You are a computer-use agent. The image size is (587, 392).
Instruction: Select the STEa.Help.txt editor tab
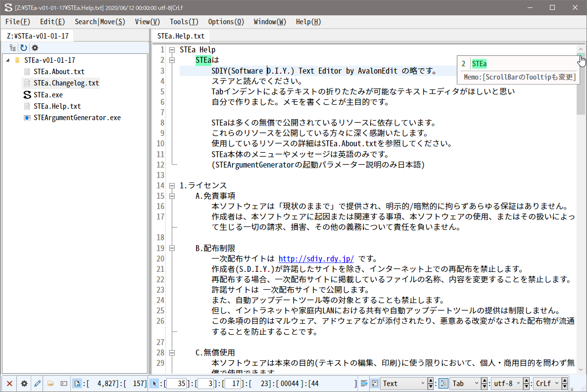click(181, 36)
